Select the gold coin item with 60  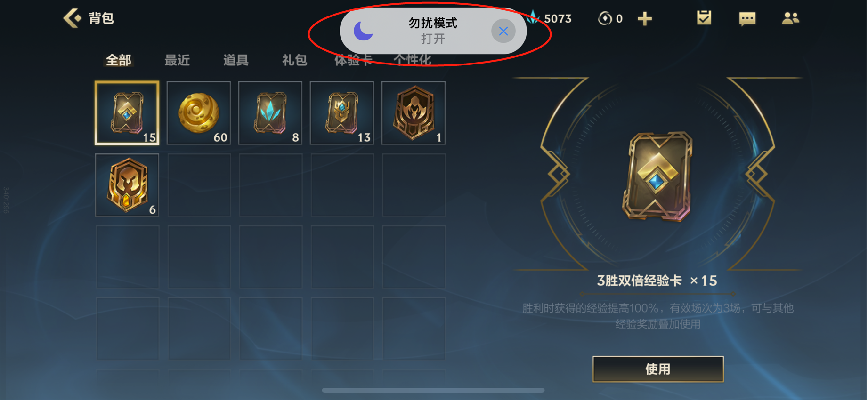point(199,113)
